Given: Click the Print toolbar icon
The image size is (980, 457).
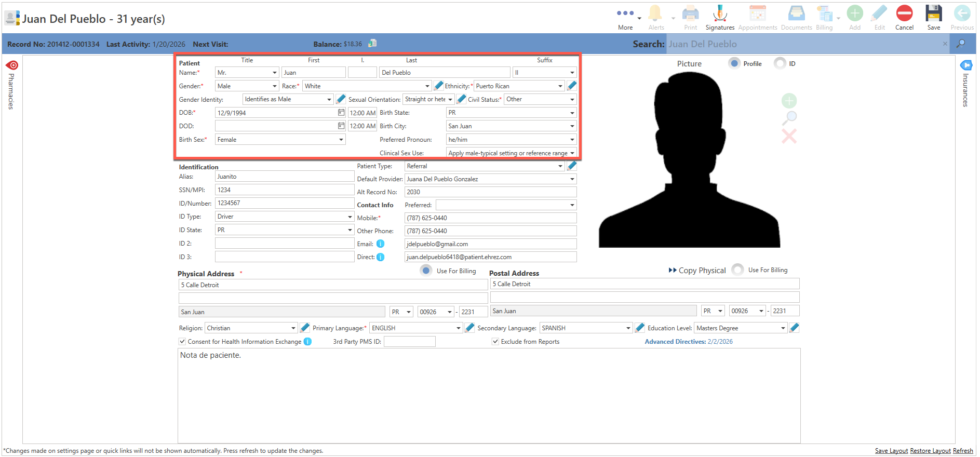Looking at the screenshot, I should 690,18.
